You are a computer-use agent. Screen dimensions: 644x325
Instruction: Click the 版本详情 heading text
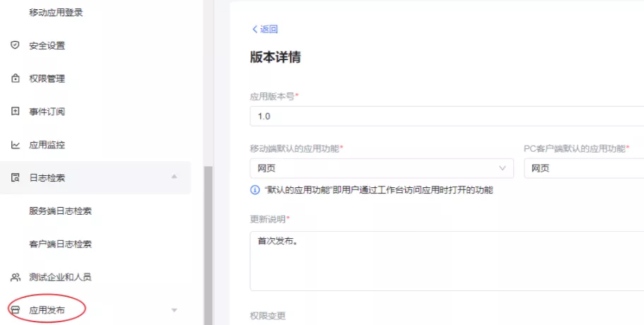point(275,57)
